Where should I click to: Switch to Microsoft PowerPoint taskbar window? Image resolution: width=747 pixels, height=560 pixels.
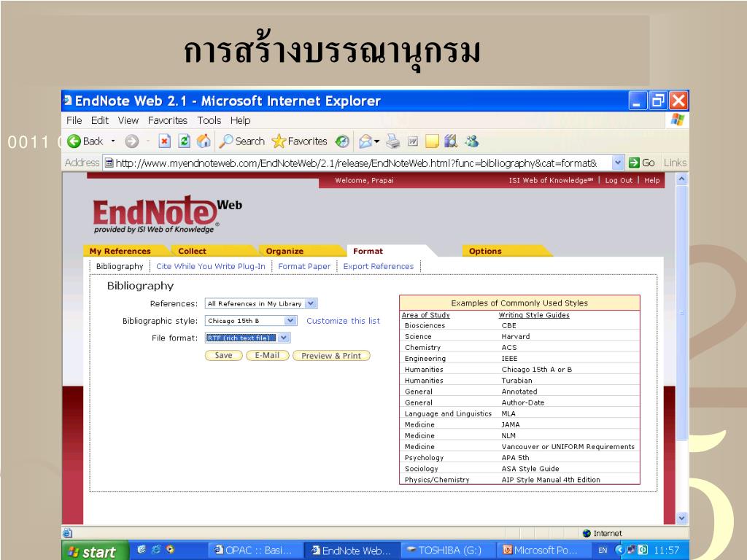coord(543,551)
